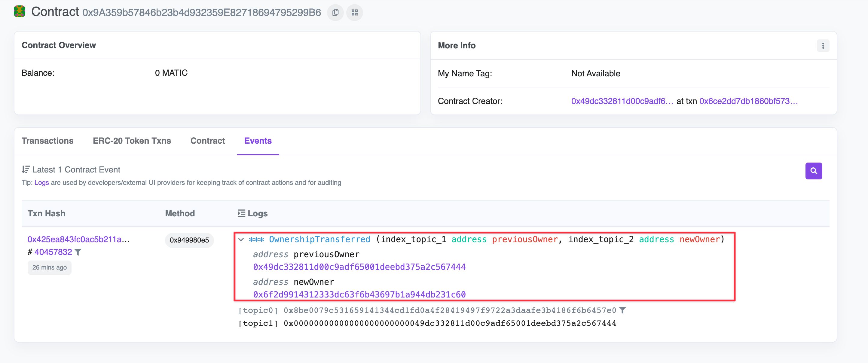The height and width of the screenshot is (363, 868).
Task: Follow the Logs link in the tip
Action: [42, 183]
